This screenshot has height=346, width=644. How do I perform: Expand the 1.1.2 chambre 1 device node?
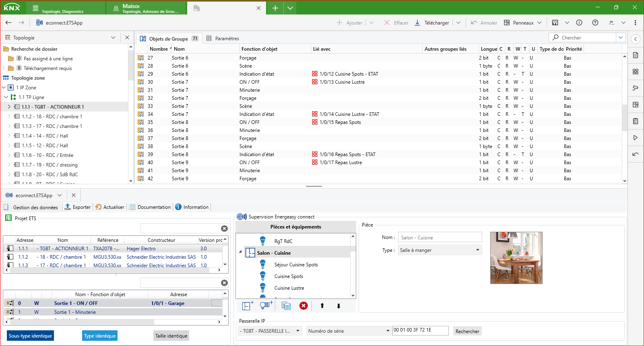(9, 117)
